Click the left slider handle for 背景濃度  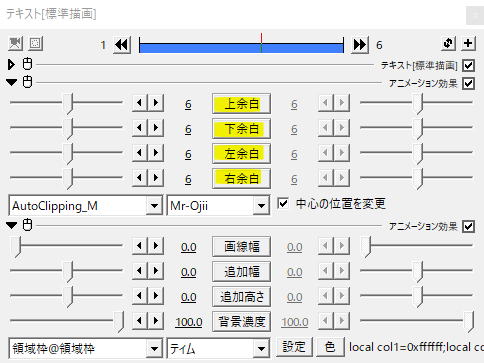119,322
